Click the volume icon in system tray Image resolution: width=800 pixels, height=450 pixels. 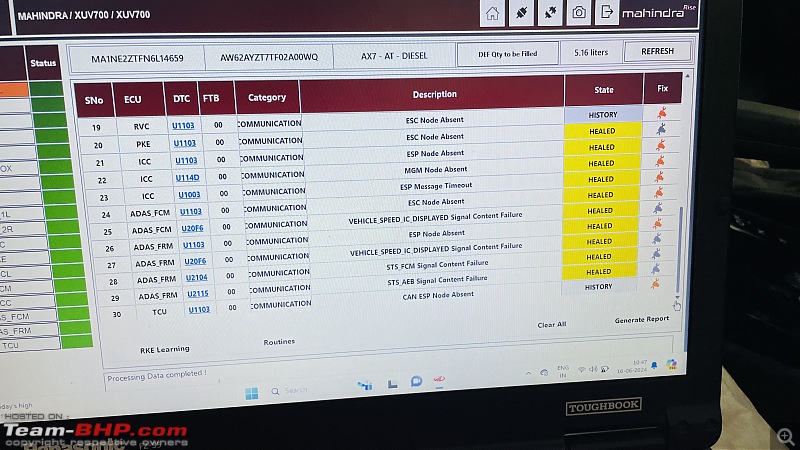click(x=593, y=369)
